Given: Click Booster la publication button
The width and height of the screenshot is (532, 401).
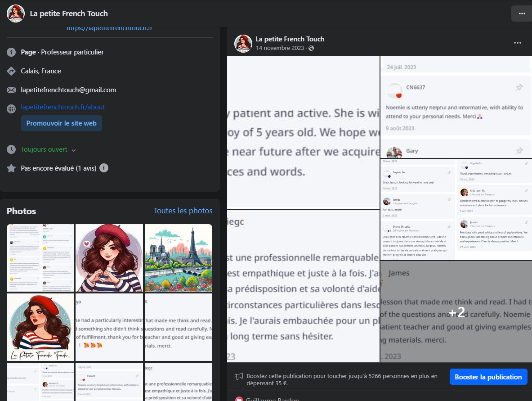Looking at the screenshot, I should click(488, 377).
